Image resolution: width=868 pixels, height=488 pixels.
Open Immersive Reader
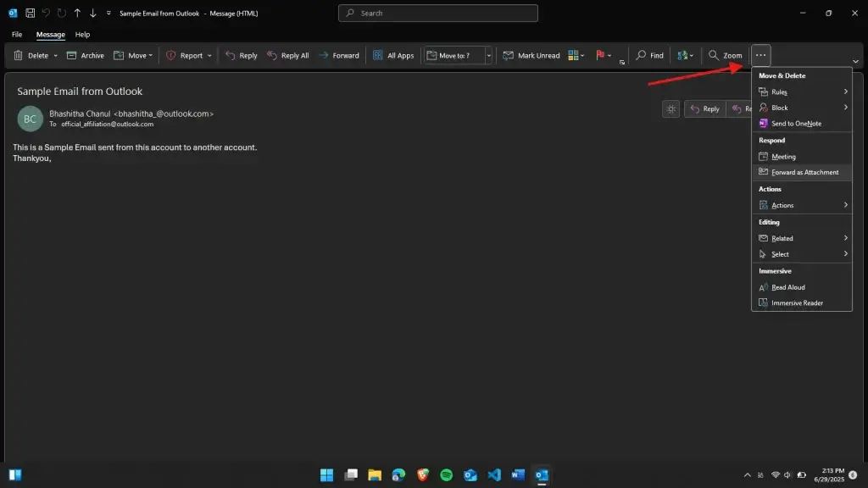(802, 302)
